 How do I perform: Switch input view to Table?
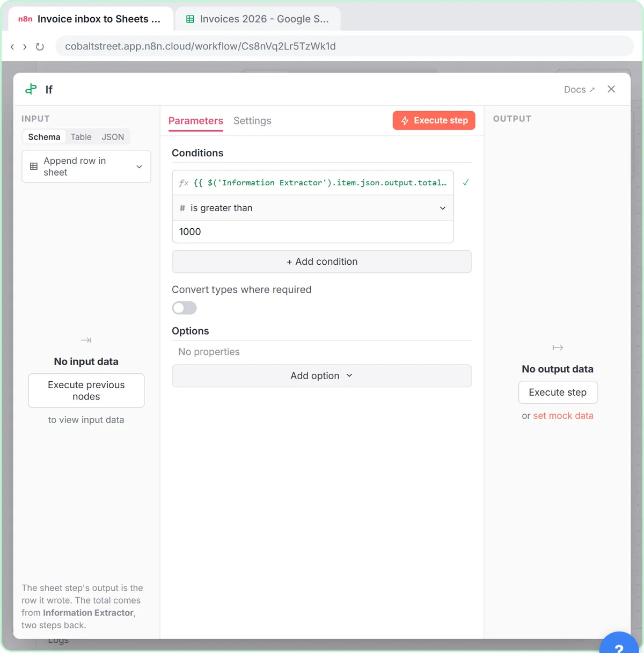(81, 137)
